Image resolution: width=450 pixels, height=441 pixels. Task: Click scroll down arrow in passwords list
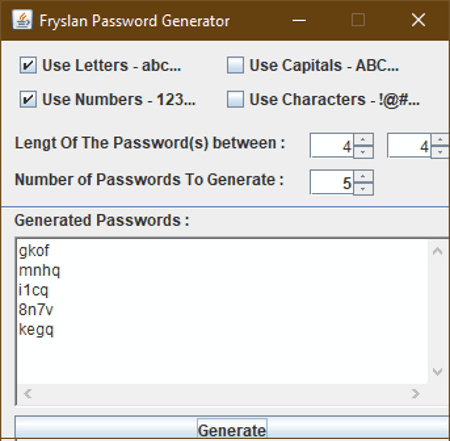[x=437, y=371]
